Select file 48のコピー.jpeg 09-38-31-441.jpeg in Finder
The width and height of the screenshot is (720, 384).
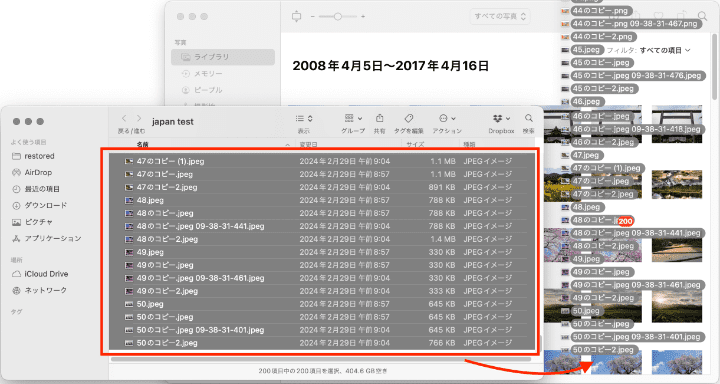pyautogui.click(x=322, y=226)
